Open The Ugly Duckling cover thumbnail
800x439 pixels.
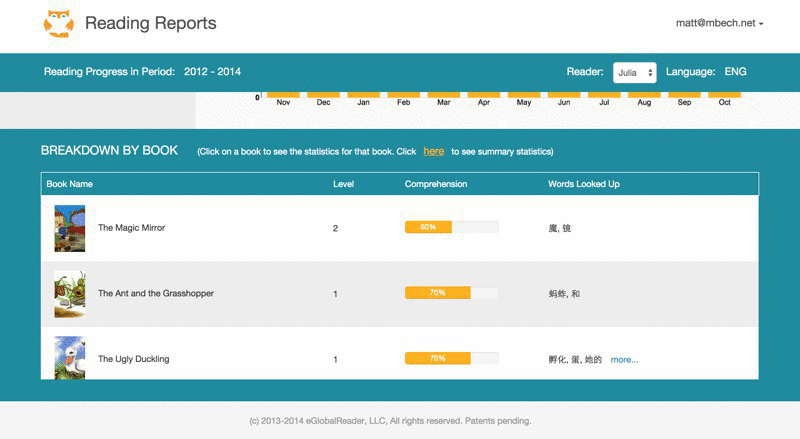pos(69,358)
